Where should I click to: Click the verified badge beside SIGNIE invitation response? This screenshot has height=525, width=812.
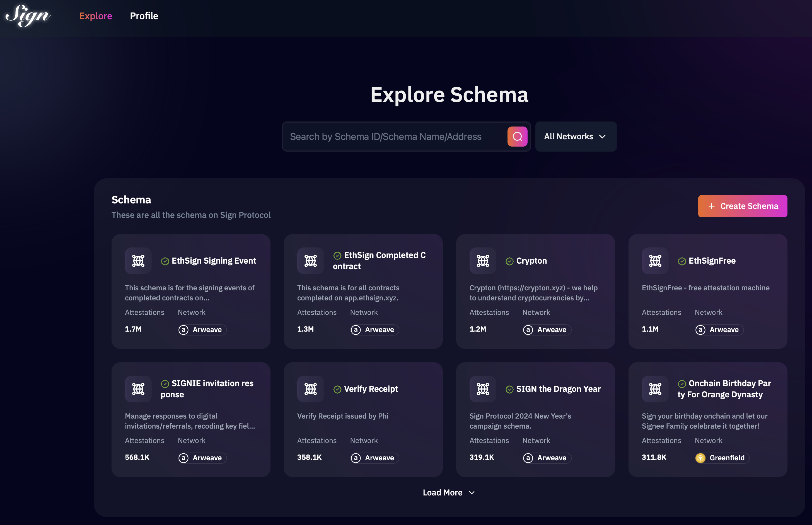(165, 384)
